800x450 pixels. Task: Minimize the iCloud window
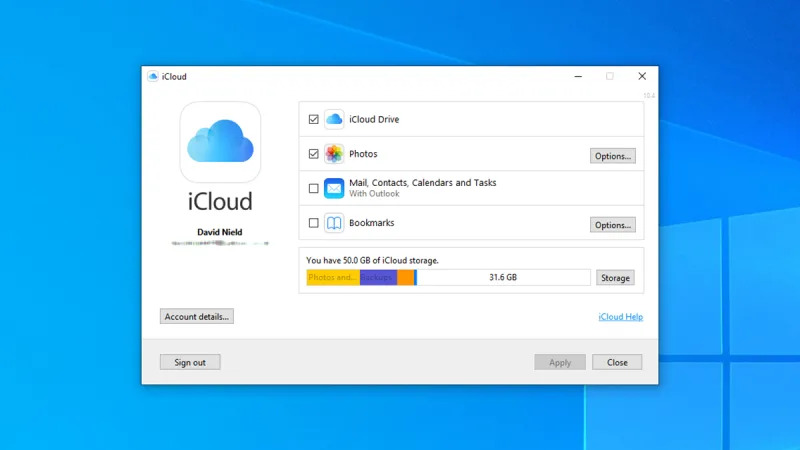578,77
